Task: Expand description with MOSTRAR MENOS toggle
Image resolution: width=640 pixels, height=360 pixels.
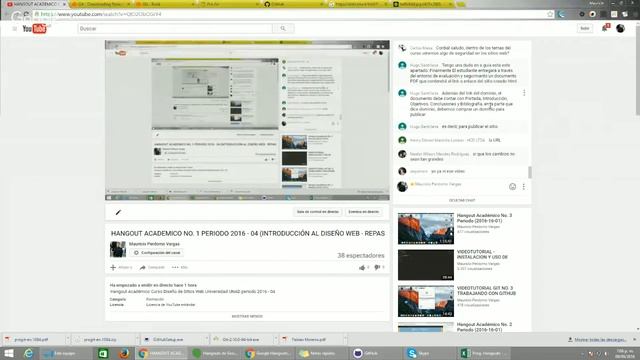Action: [x=247, y=316]
